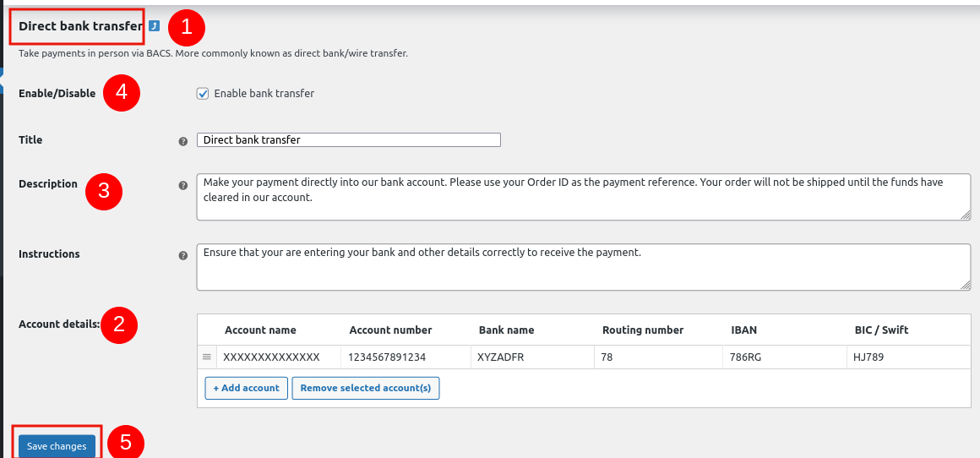Uncheck the Enable bank transfer checkbox

[203, 94]
